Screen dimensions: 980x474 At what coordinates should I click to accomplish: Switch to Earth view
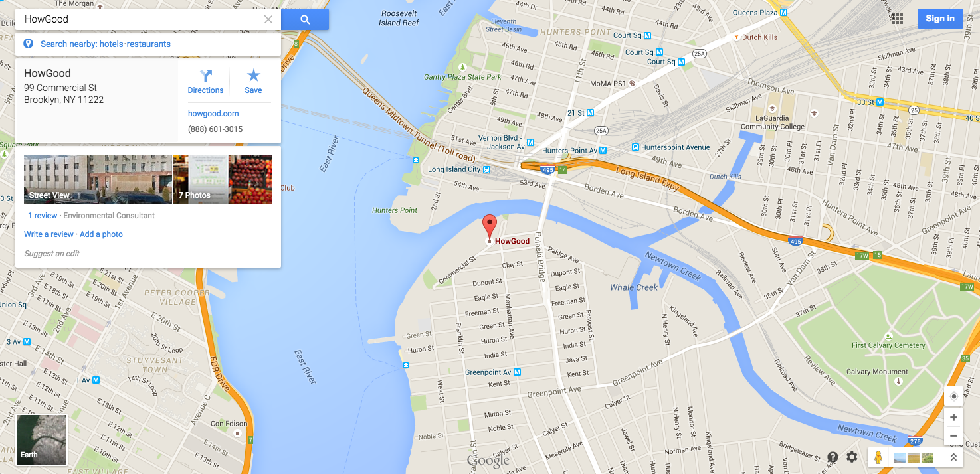42,440
